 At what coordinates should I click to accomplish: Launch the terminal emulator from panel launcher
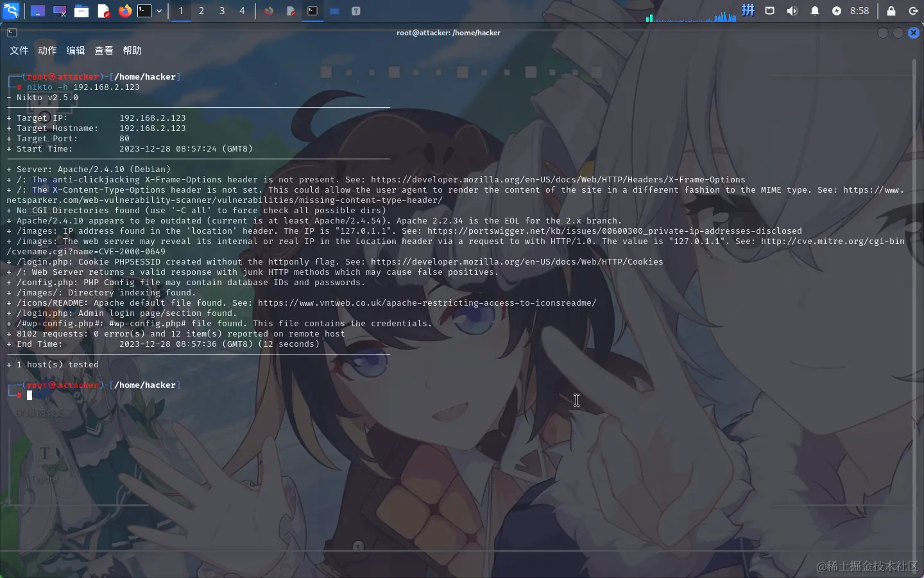coord(145,11)
